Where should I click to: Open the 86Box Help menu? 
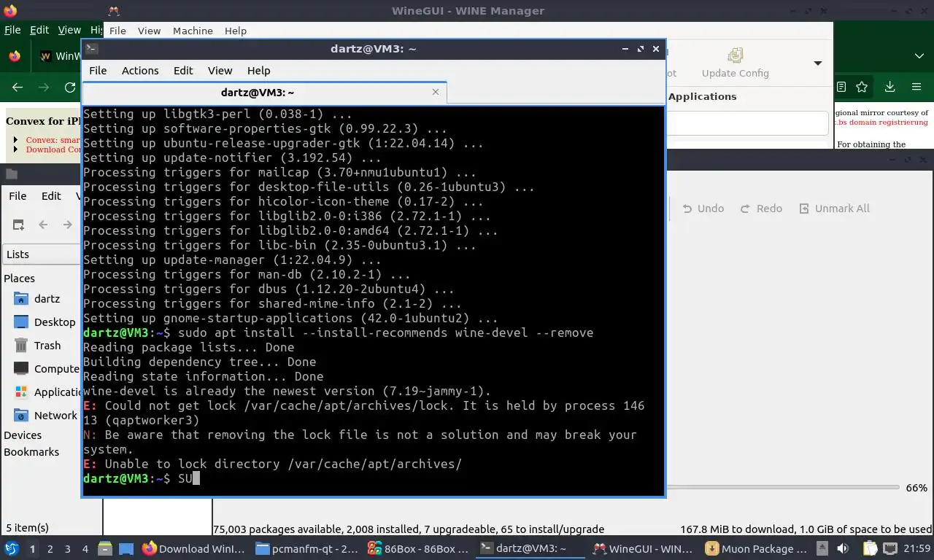236,31
